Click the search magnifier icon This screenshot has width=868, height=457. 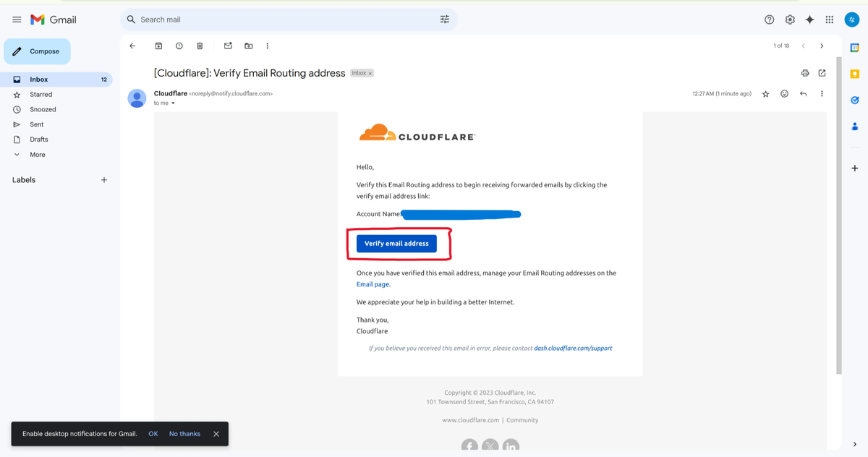tap(131, 20)
